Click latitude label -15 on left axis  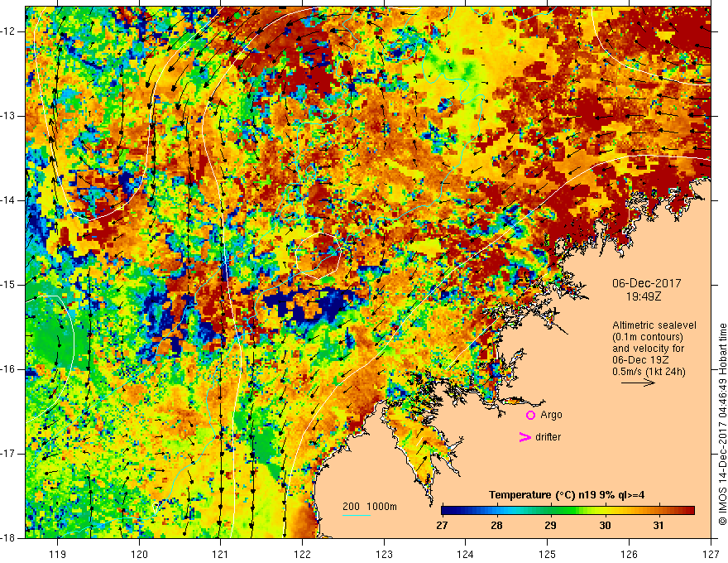click(9, 285)
